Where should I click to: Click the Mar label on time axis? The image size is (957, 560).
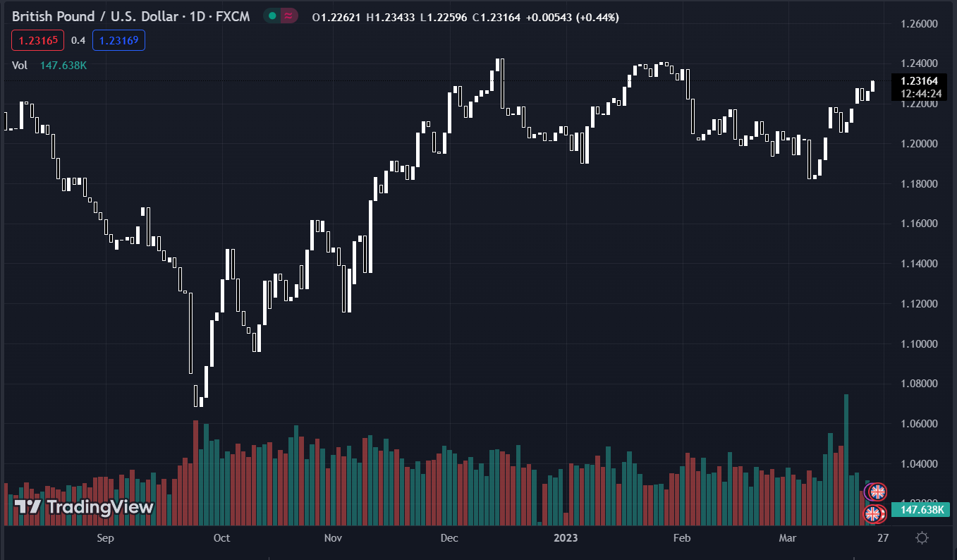787,538
